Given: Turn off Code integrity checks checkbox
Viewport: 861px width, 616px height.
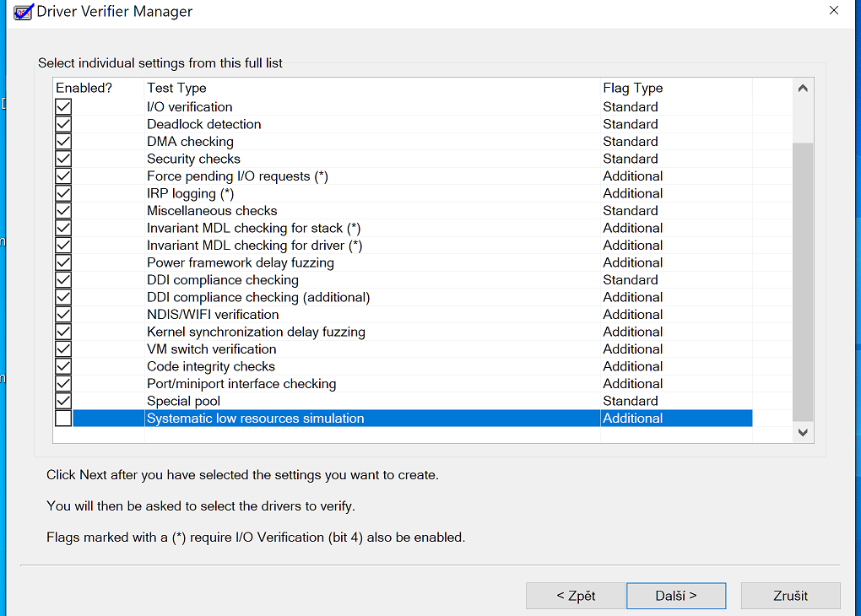Looking at the screenshot, I should click(x=63, y=366).
